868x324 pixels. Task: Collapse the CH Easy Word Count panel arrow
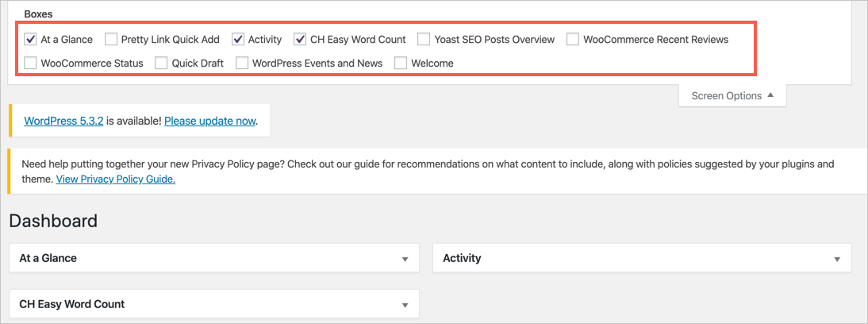coord(405,305)
